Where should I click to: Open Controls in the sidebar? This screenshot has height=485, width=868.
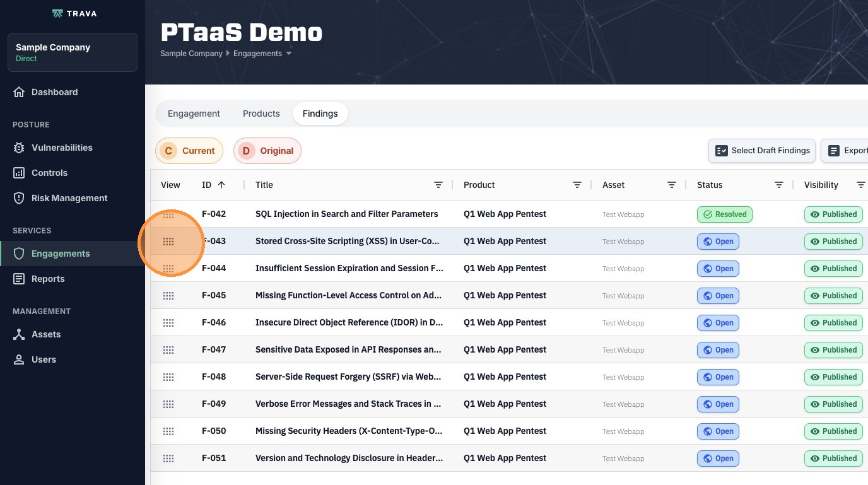point(49,173)
